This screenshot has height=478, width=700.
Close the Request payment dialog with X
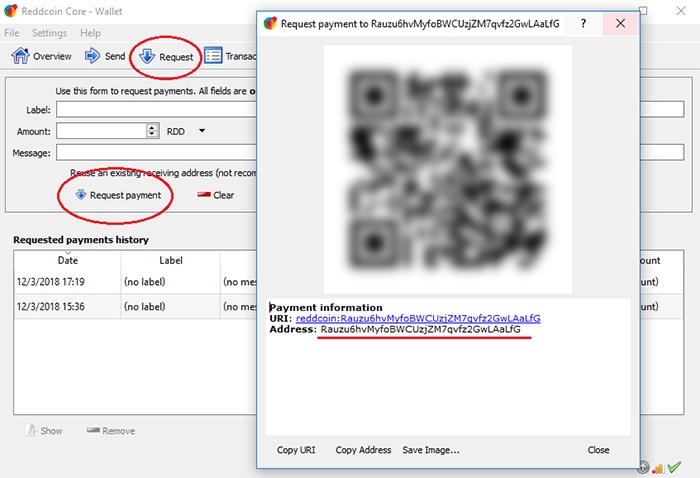pos(621,23)
